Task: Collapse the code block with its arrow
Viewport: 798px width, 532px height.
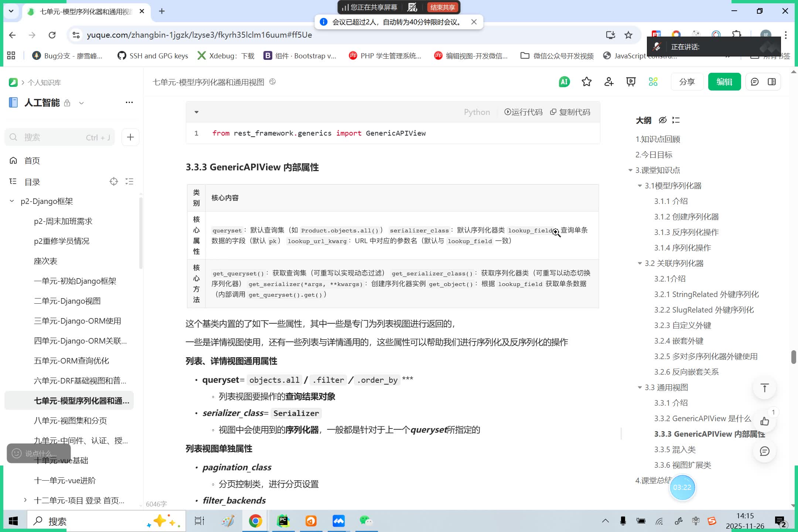Action: (x=197, y=112)
